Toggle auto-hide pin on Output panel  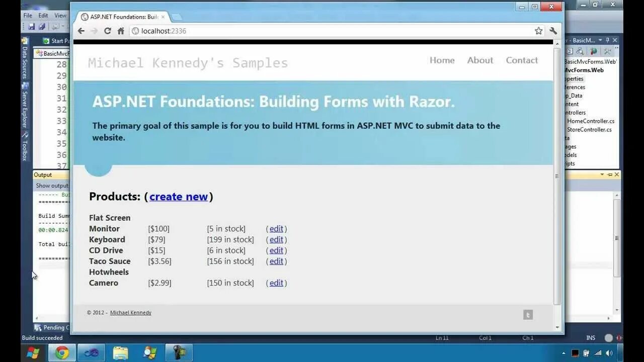pyautogui.click(x=609, y=174)
